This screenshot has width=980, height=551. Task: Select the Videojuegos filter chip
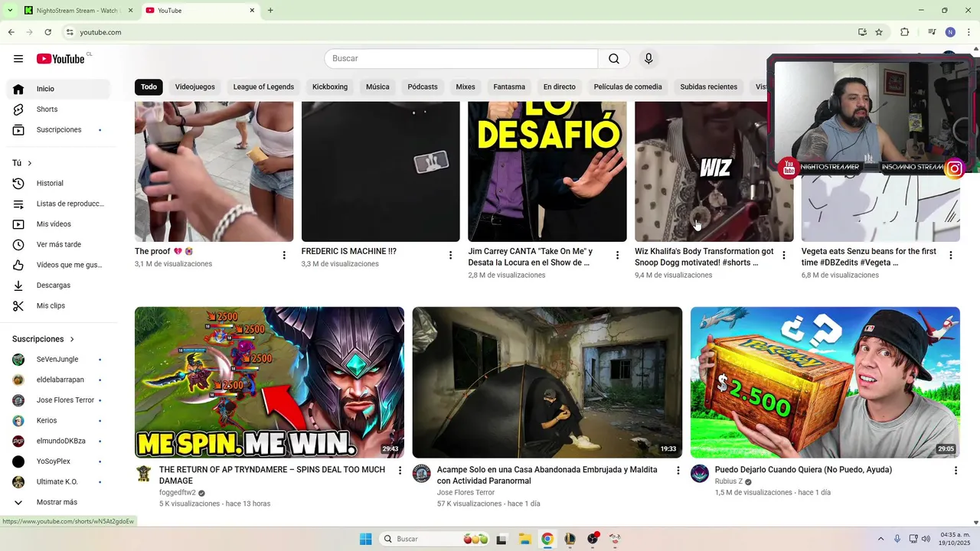click(195, 87)
